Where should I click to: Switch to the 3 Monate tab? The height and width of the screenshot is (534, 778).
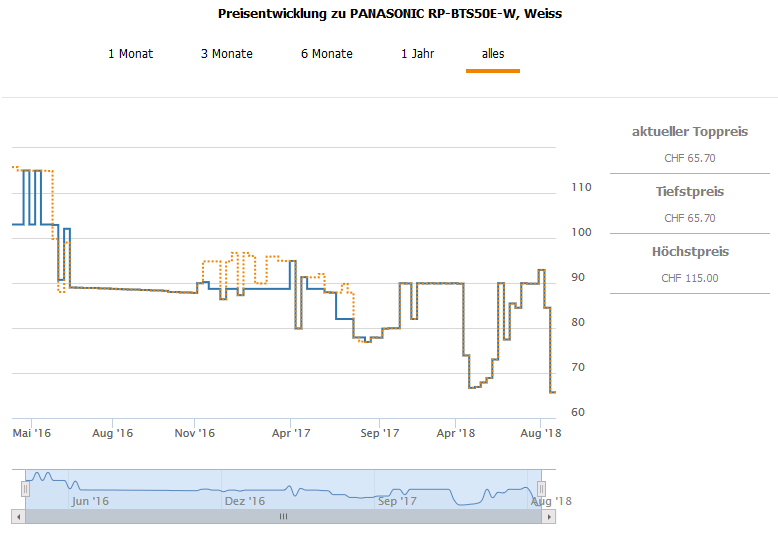coord(226,54)
